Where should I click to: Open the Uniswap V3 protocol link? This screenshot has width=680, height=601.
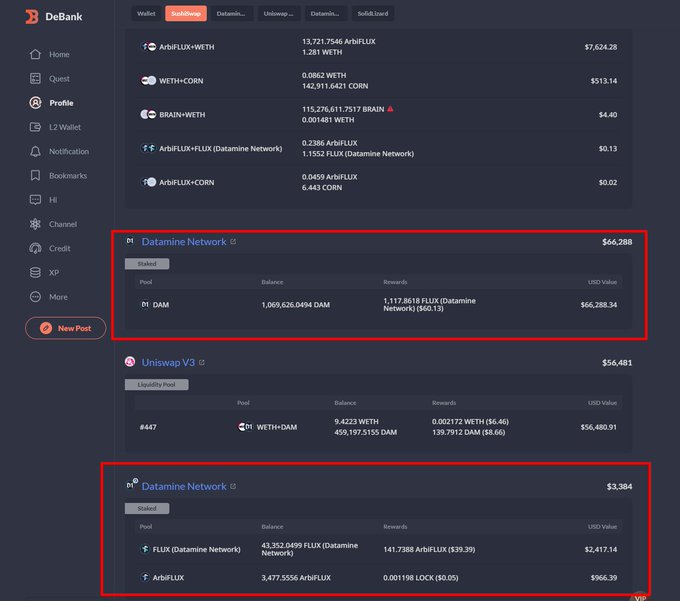click(168, 363)
